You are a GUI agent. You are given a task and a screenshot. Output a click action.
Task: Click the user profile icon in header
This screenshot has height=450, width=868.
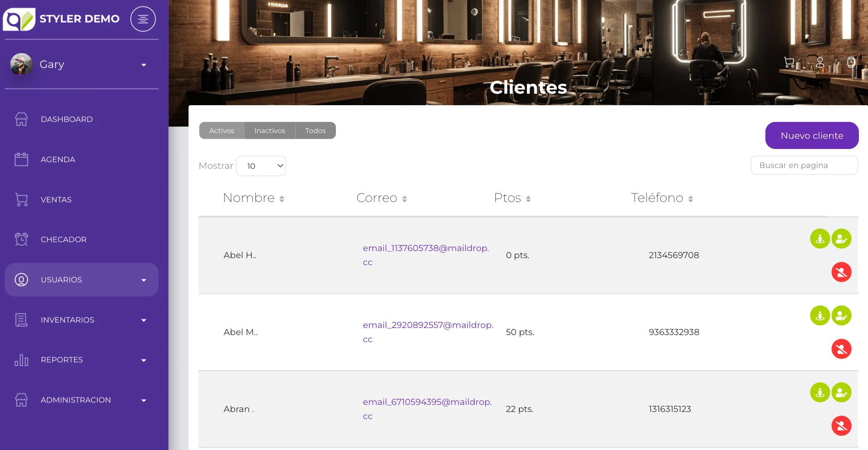pos(820,62)
